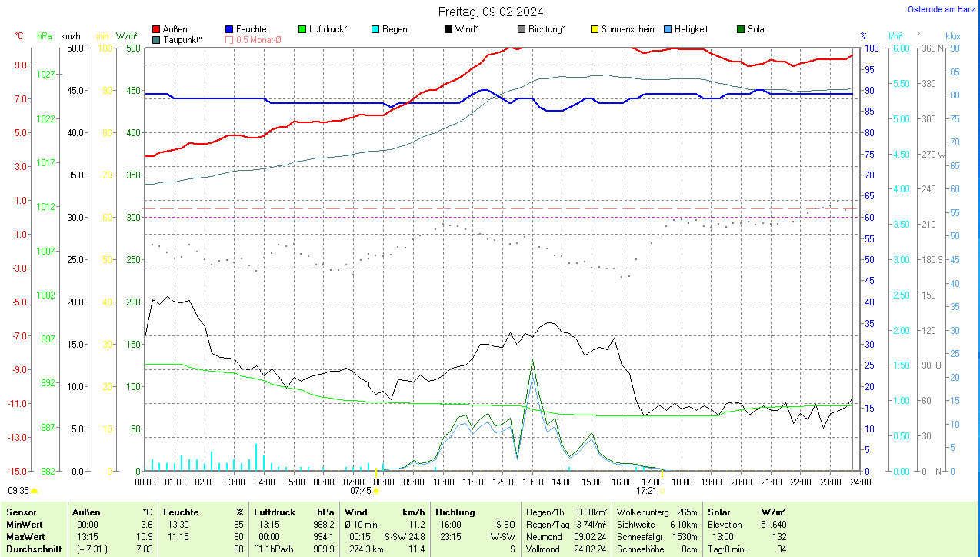This screenshot has height=557, width=980.
Task: Click the 07:45 sunrise time marker
Action: pos(361,490)
